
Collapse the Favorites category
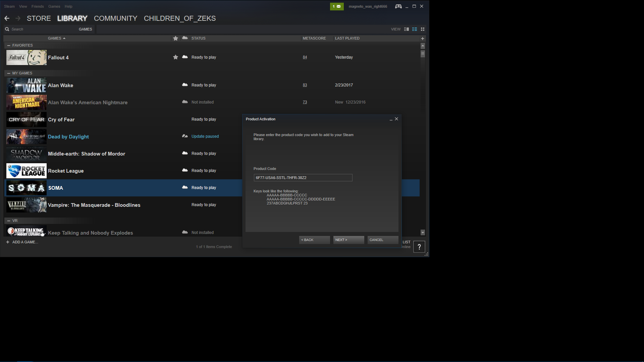9,45
